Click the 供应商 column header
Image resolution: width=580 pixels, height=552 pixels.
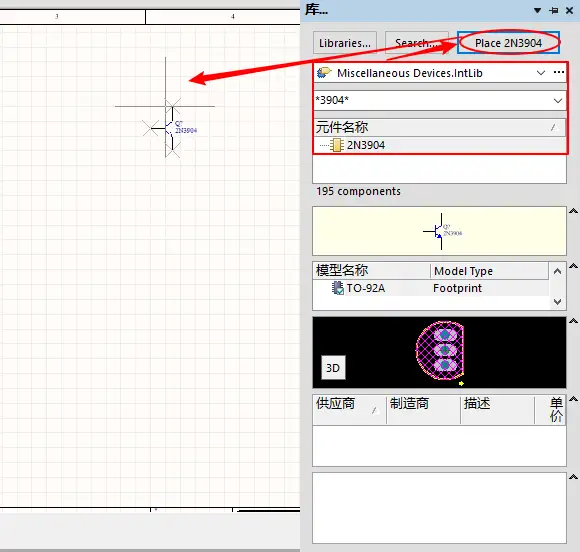(349, 410)
